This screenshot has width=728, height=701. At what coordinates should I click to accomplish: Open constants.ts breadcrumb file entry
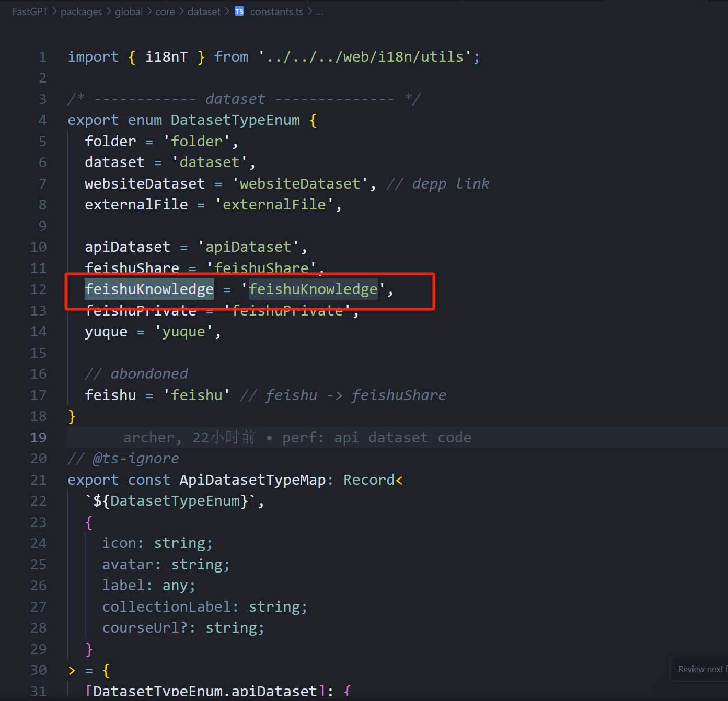coord(276,11)
